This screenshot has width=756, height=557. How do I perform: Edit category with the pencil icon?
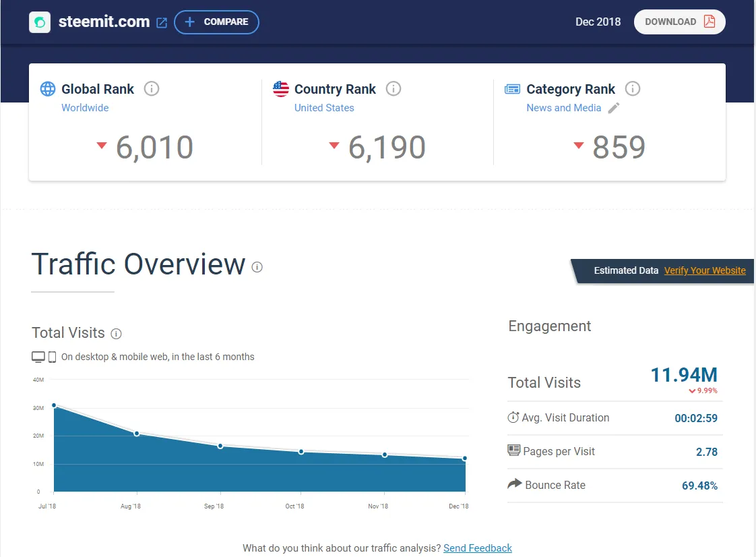click(614, 108)
